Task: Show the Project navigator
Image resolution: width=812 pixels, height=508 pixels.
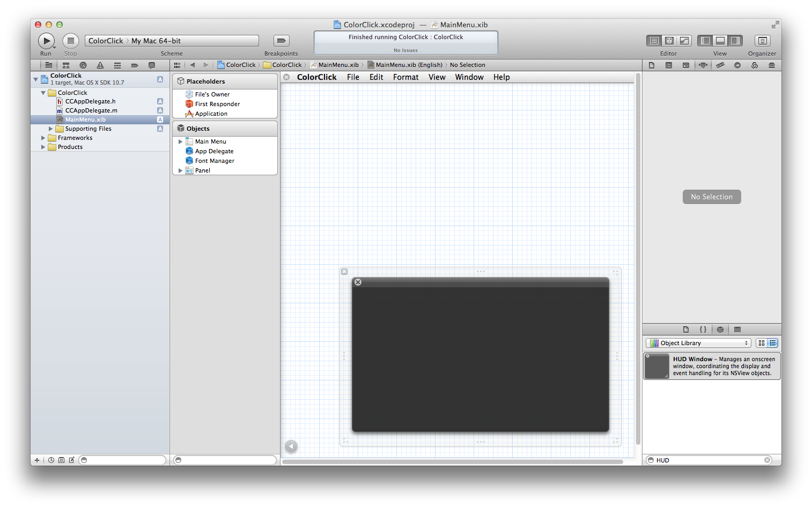Action: (x=49, y=65)
